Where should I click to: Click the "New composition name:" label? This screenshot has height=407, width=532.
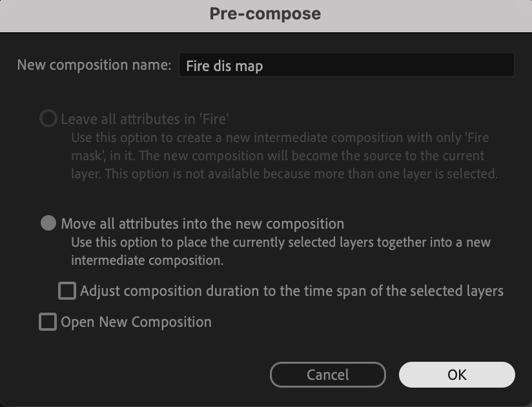coord(94,65)
